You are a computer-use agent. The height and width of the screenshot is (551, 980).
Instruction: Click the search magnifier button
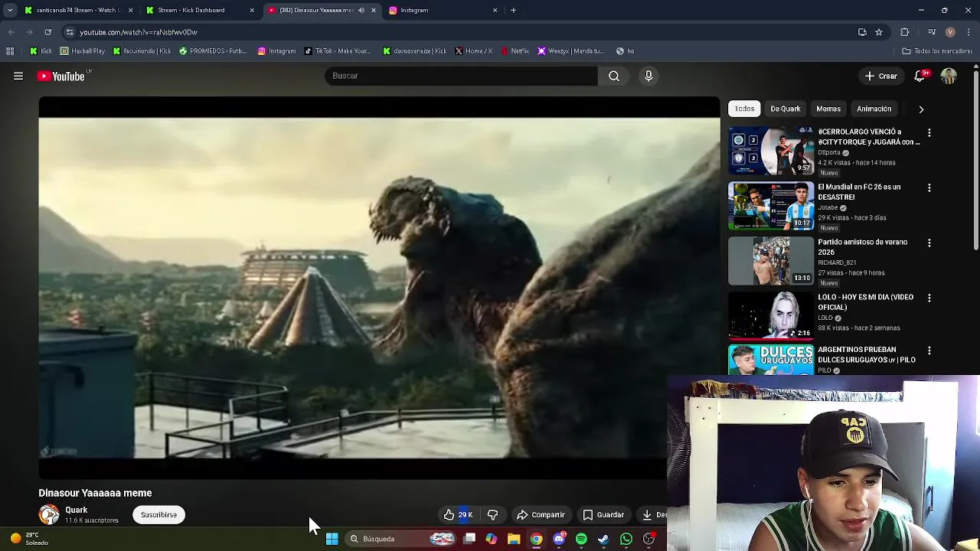(614, 76)
